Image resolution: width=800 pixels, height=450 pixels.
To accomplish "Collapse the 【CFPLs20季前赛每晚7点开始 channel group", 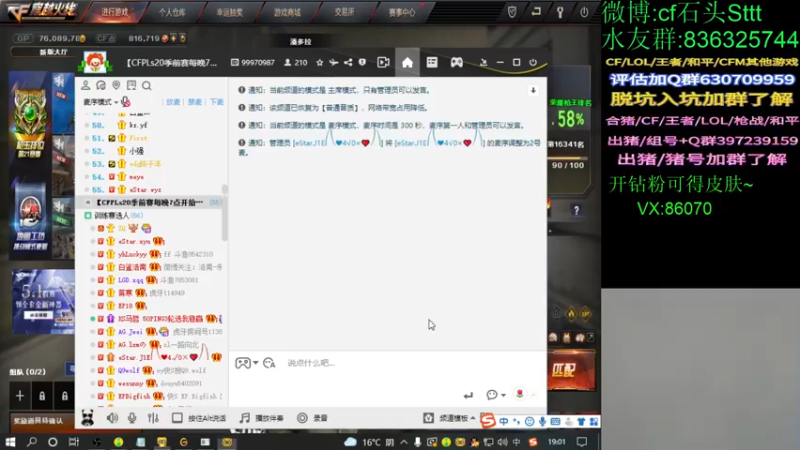I will coord(88,203).
